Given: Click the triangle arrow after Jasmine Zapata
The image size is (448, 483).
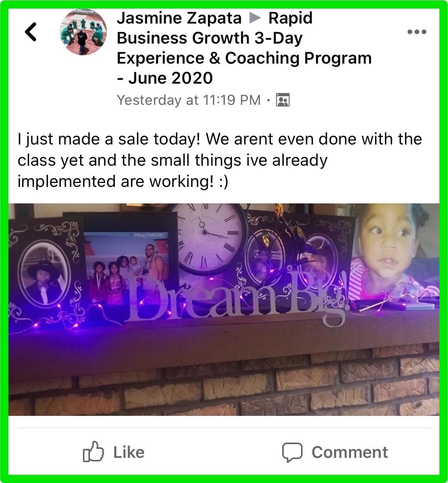Looking at the screenshot, I should click(255, 18).
